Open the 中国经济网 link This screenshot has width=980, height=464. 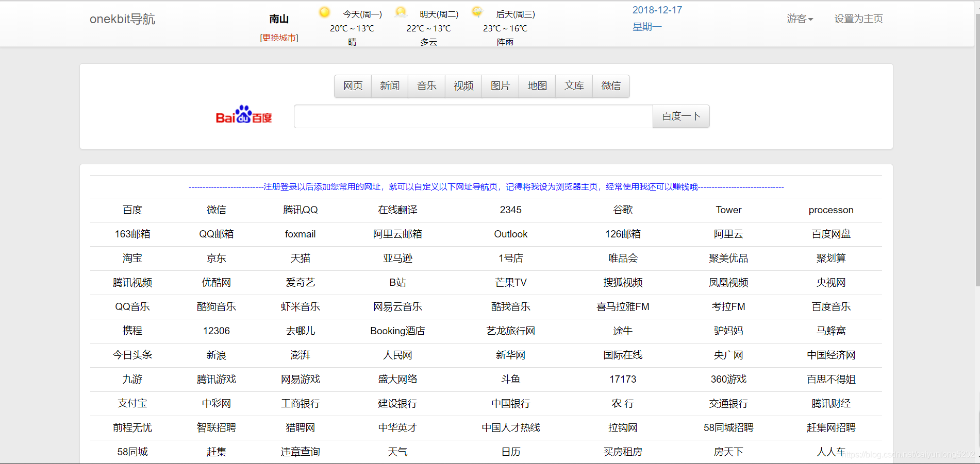pos(831,355)
